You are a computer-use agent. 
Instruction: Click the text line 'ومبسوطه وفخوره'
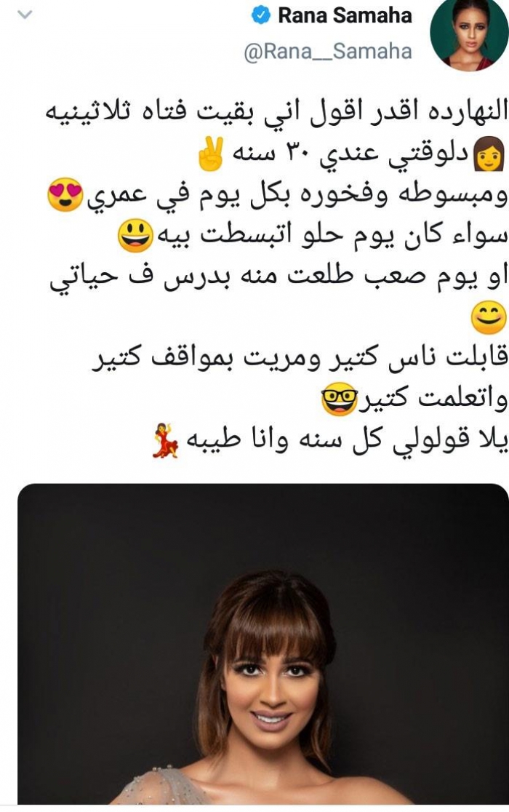pyautogui.click(x=277, y=195)
